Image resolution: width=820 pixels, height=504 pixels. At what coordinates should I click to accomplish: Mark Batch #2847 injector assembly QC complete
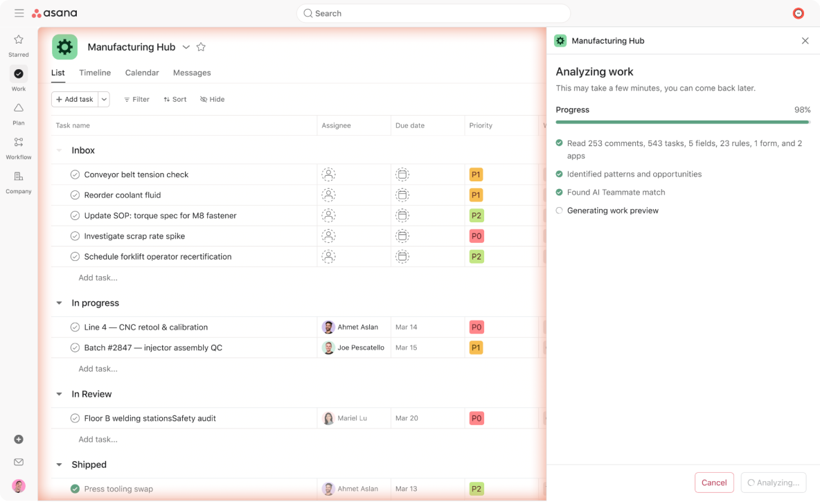[75, 348]
